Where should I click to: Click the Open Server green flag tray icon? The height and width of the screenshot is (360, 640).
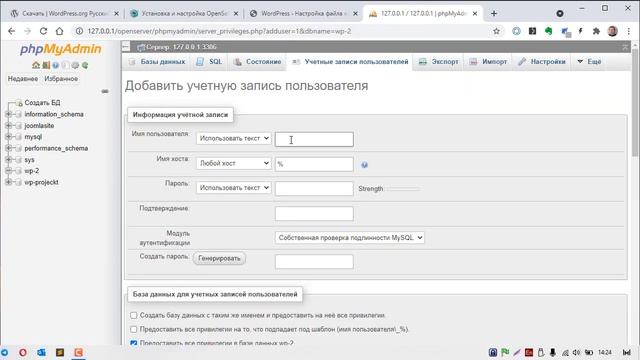505,352
